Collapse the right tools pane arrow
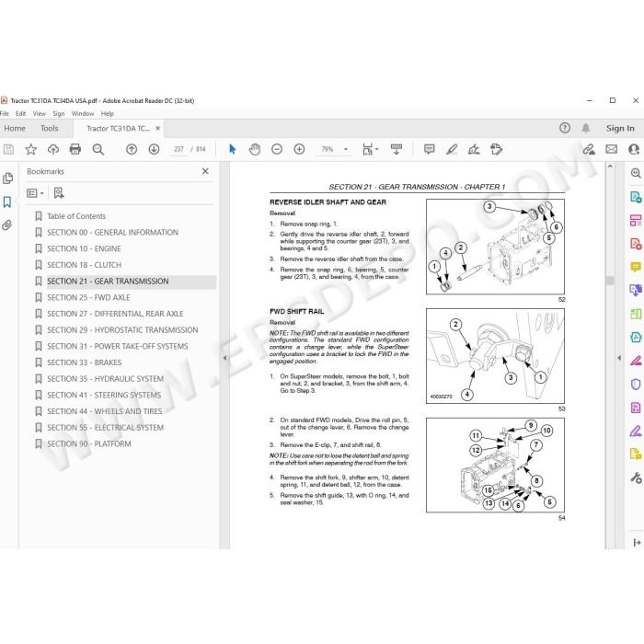Viewport: 644px width, 644px height. tap(619, 358)
